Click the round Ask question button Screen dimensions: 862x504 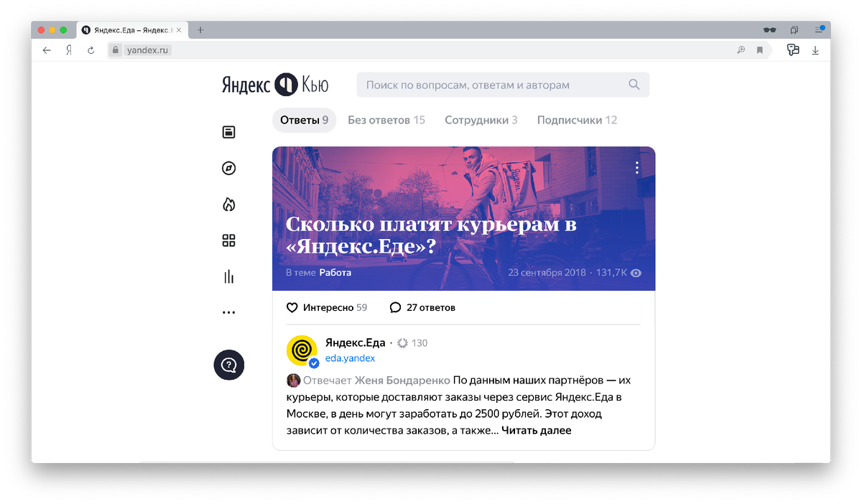[x=229, y=365]
